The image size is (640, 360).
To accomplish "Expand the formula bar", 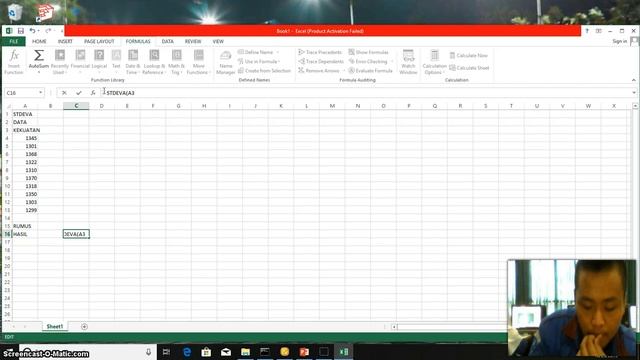I will click(x=633, y=93).
